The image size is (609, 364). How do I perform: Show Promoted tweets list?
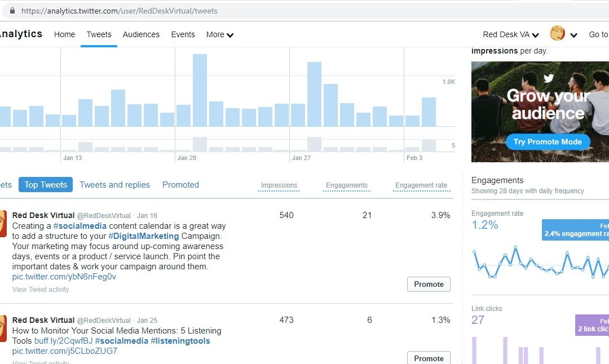tap(180, 185)
